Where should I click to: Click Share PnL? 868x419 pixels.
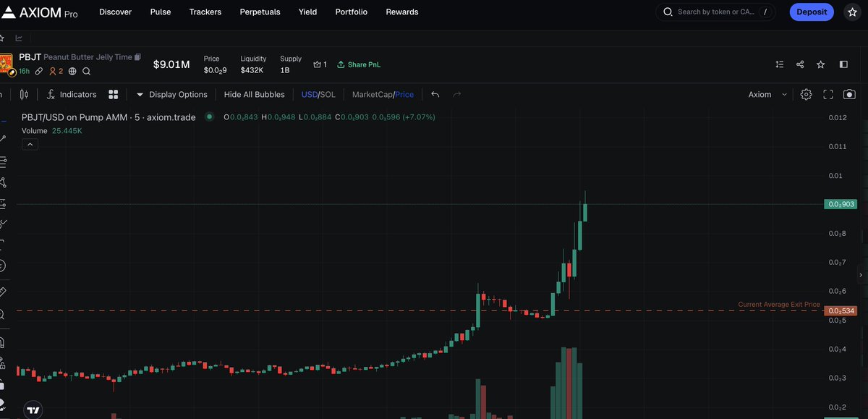coord(359,64)
